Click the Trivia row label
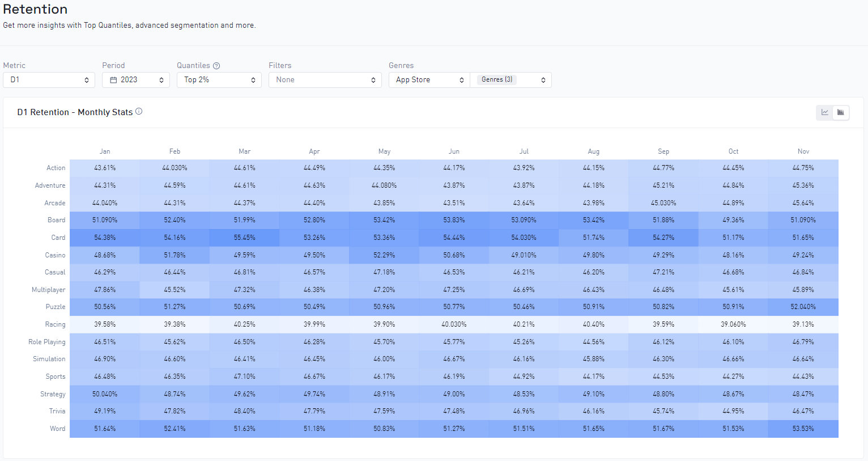This screenshot has width=868, height=461. pos(57,411)
